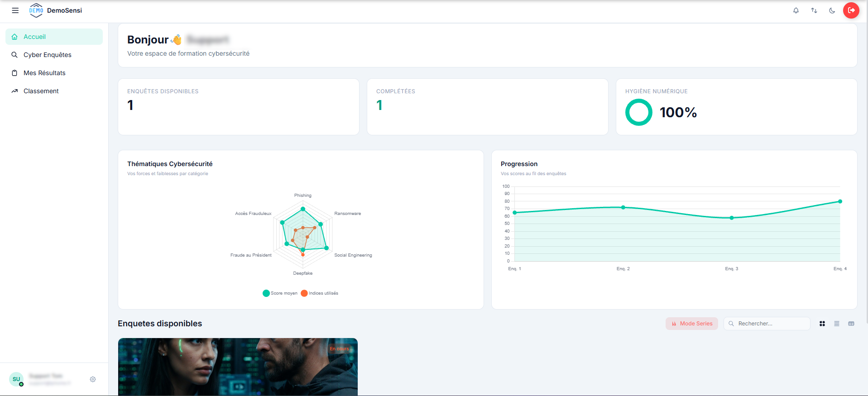Switch to grid view
This screenshot has width=868, height=396.
(822, 324)
